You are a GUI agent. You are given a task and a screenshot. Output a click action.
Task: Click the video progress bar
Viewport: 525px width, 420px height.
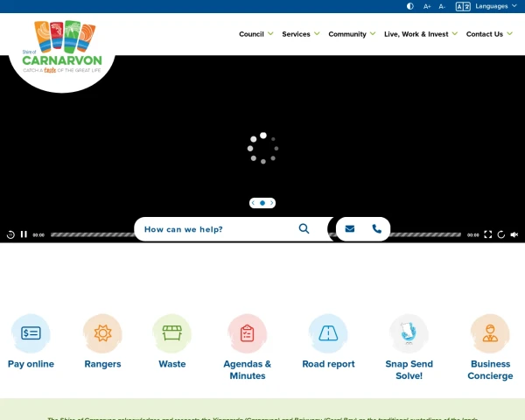click(256, 234)
